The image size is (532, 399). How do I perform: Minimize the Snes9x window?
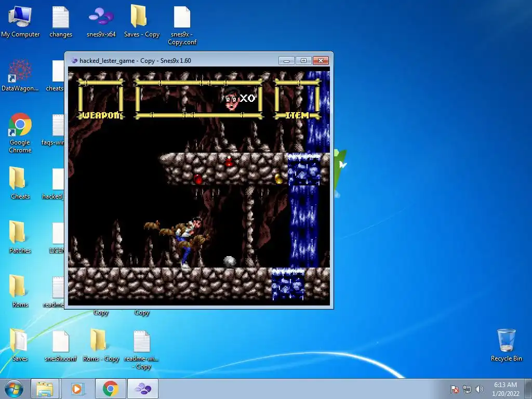[x=286, y=60]
